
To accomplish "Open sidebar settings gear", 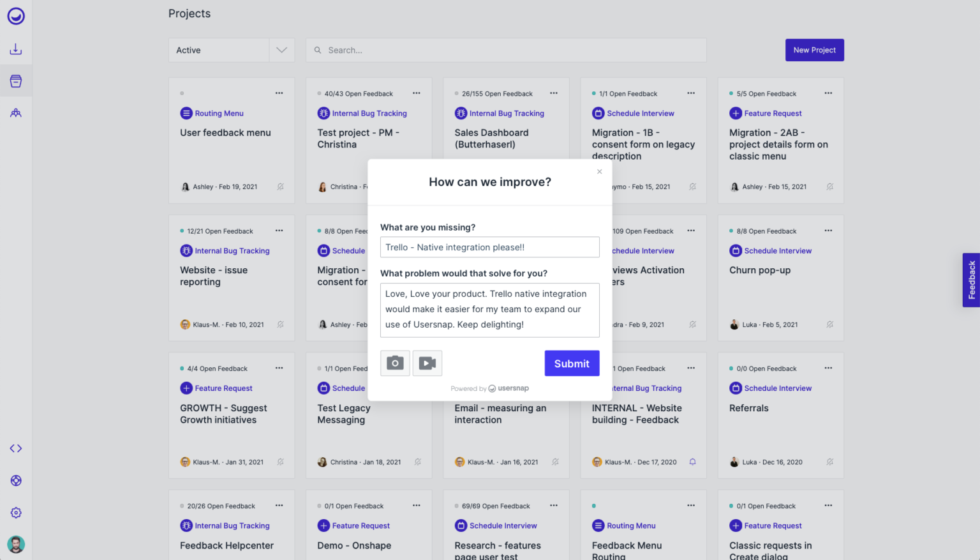I will [16, 512].
